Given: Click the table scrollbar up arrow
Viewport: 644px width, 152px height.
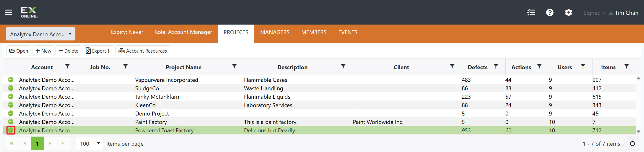Looking at the screenshot, I should 638,78.
